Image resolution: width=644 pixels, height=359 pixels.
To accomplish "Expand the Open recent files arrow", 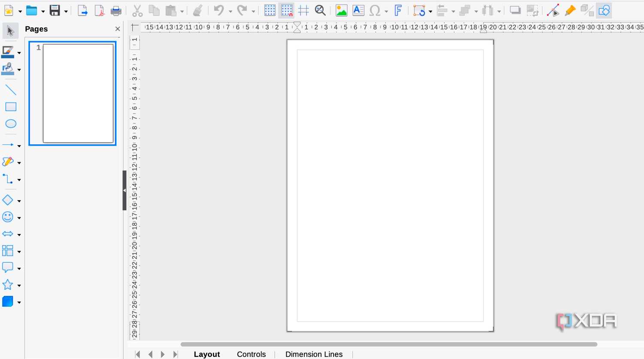I will coord(43,11).
